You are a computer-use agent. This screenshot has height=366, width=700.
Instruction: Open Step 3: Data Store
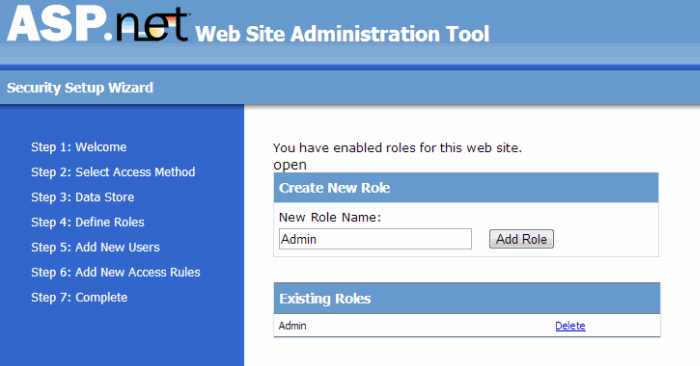click(83, 197)
